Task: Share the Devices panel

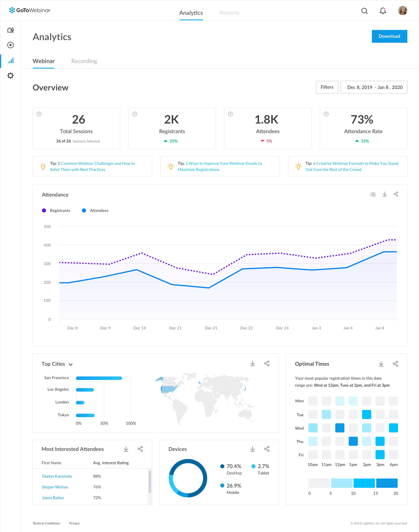Action: (267, 449)
